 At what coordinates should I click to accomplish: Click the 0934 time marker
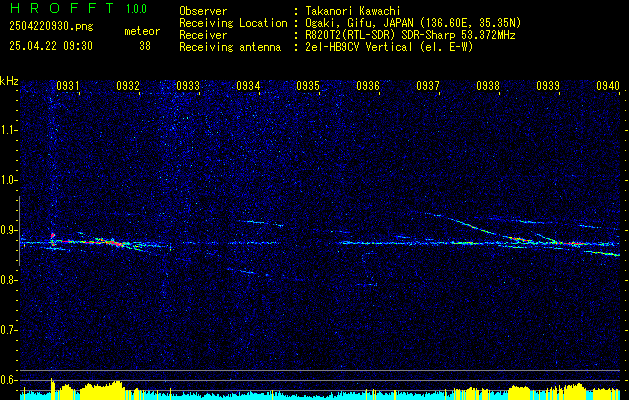[248, 86]
